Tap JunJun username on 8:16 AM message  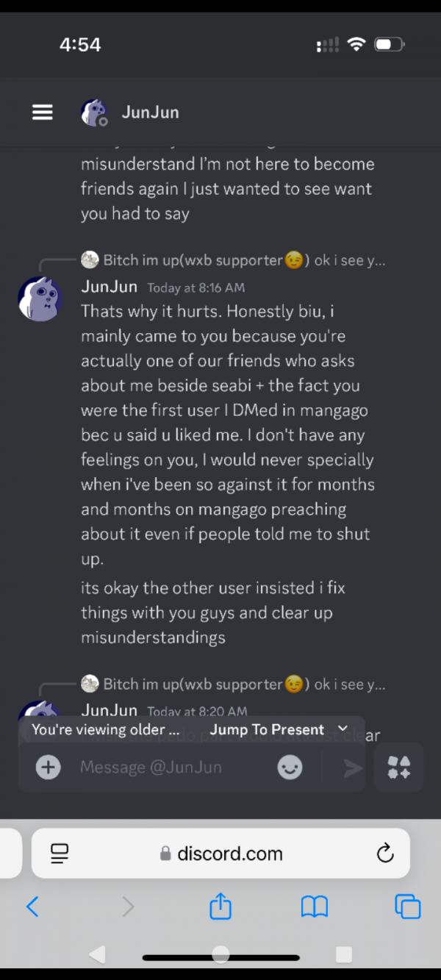pyautogui.click(x=110, y=287)
